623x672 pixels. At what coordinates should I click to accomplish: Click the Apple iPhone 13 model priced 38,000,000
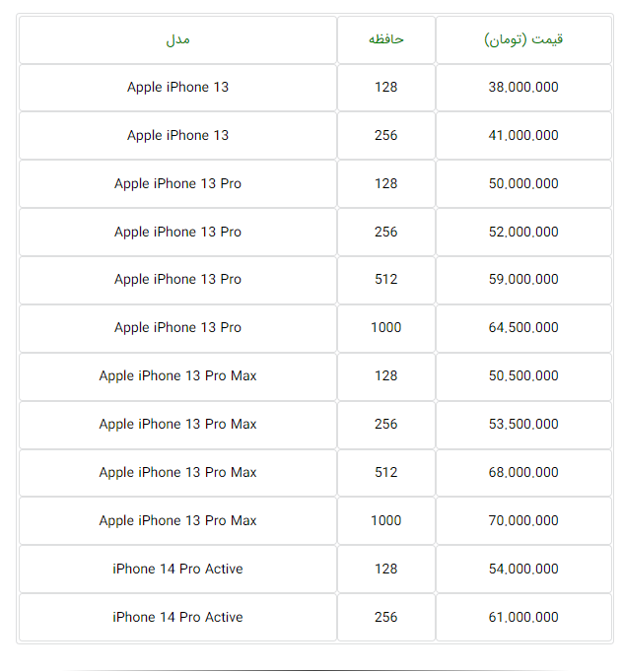(x=177, y=87)
